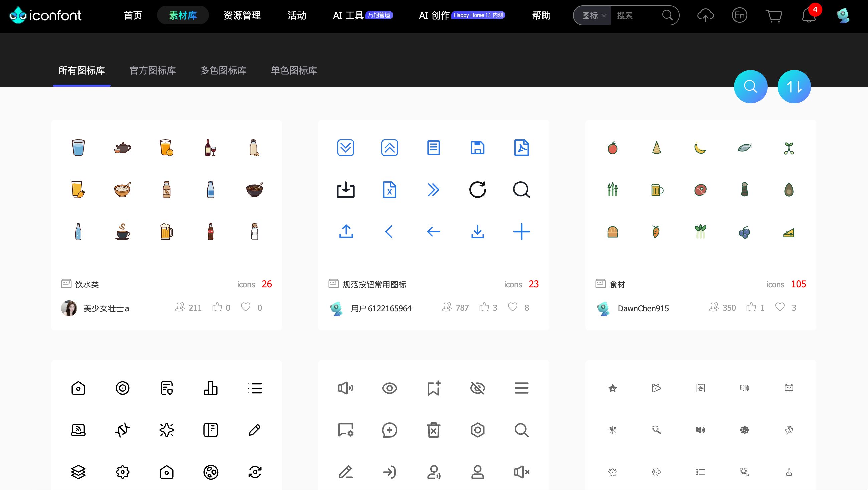Click the trash can with X icon
This screenshot has width=868, height=490.
click(x=434, y=430)
